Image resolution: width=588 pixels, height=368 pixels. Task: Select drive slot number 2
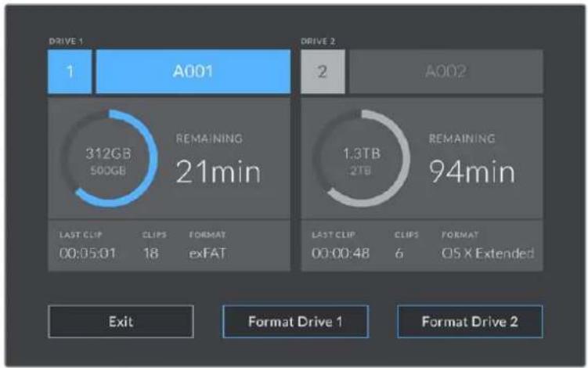[x=323, y=71]
